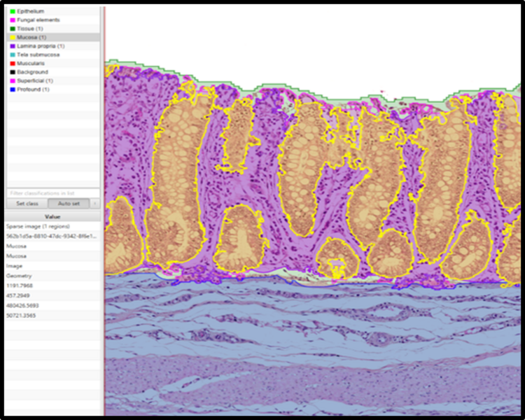Click the magenta Fungal elements color swatch
This screenshot has width=525, height=420.
click(13, 20)
